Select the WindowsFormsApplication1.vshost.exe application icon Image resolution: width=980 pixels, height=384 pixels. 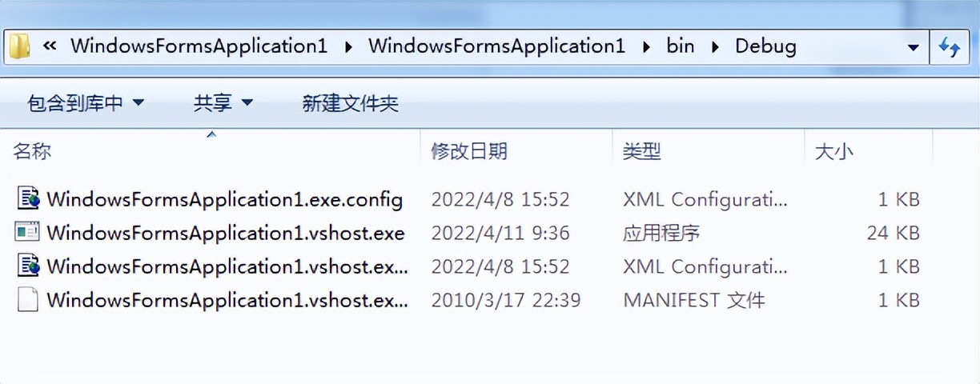(28, 232)
